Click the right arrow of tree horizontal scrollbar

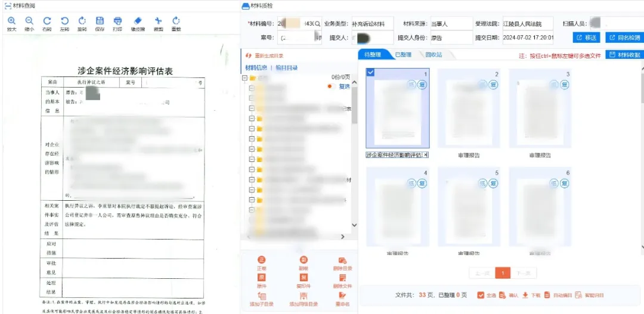click(x=343, y=237)
